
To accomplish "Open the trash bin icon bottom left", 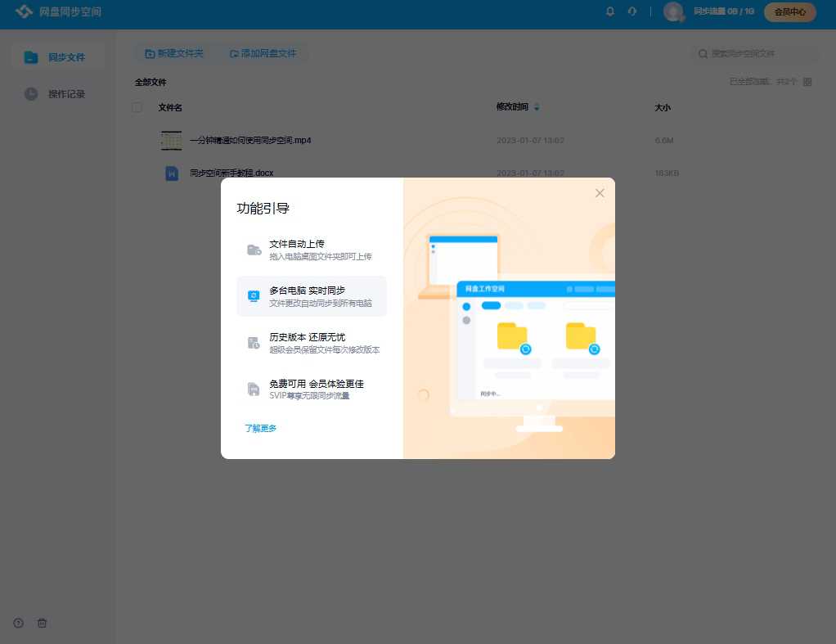I will (42, 623).
